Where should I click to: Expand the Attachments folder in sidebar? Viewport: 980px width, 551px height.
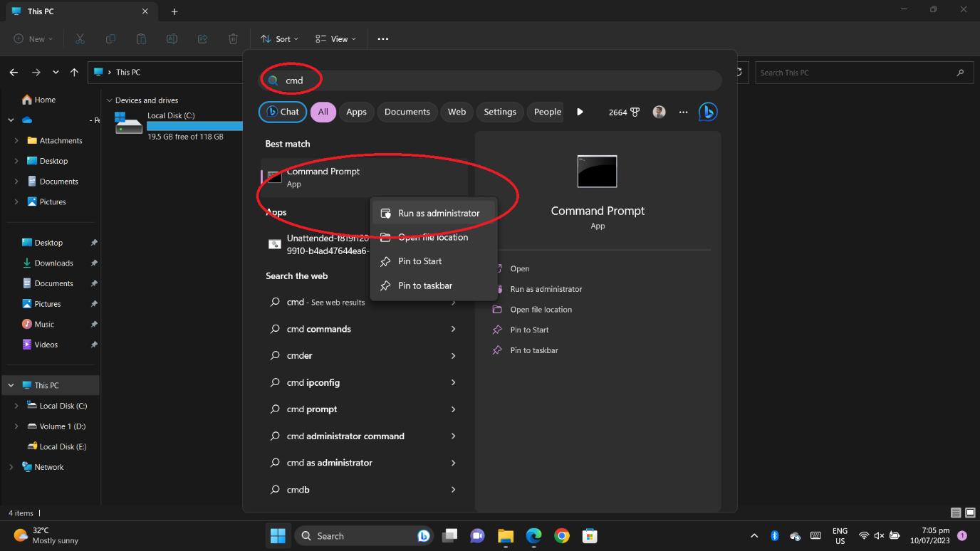coord(16,141)
